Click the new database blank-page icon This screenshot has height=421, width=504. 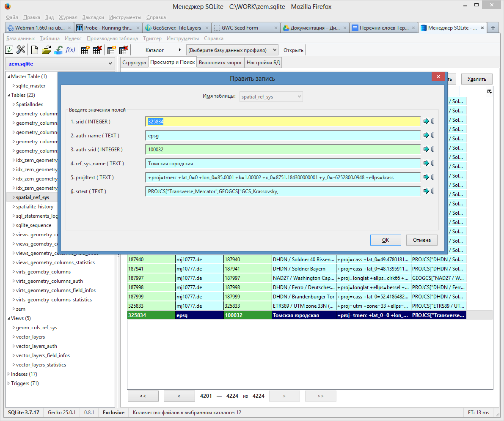[x=35, y=50]
